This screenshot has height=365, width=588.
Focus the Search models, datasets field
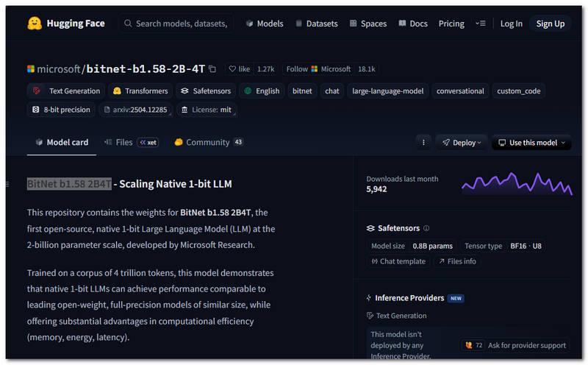point(176,24)
